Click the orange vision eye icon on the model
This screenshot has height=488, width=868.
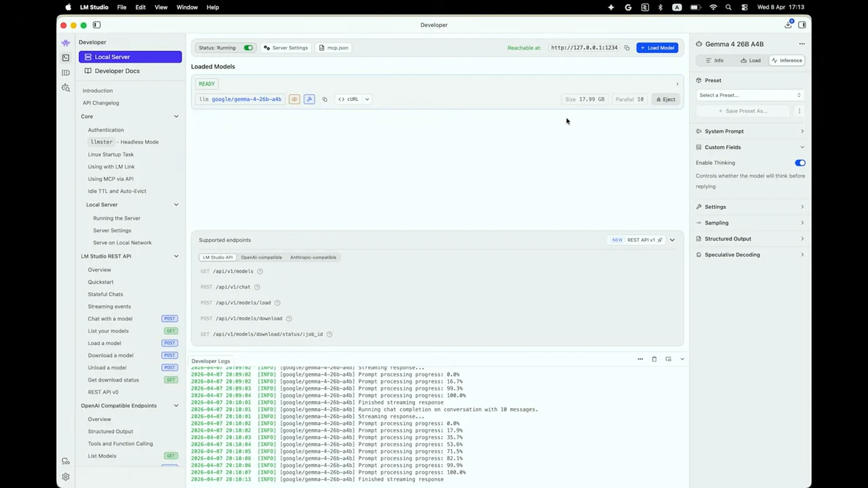tap(294, 100)
